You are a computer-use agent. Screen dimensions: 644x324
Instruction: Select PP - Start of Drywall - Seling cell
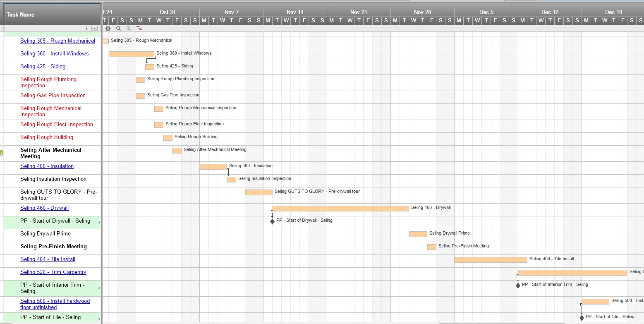(x=52, y=223)
